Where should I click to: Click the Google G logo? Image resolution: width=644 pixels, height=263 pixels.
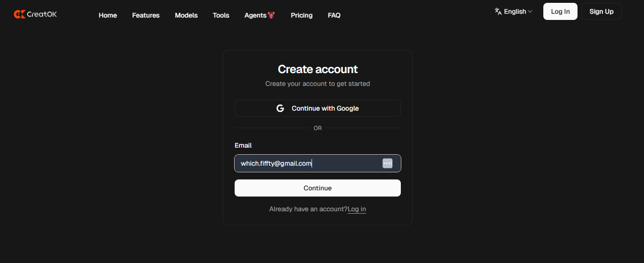280,108
